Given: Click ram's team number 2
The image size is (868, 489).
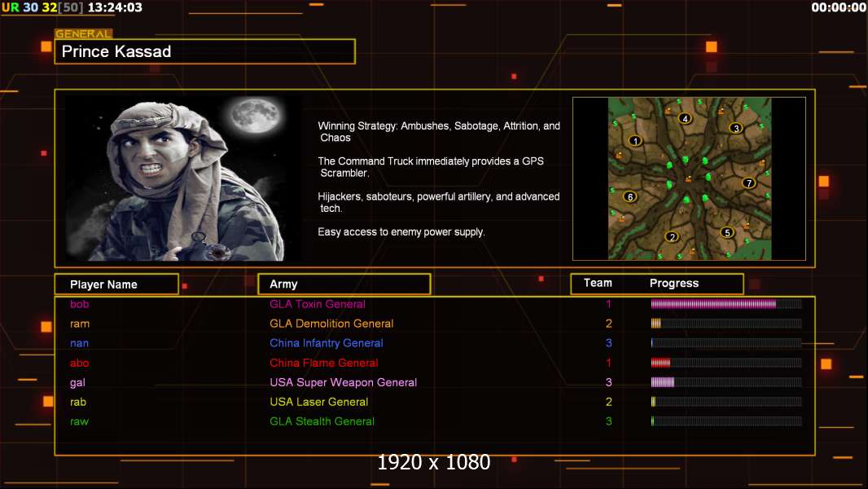Looking at the screenshot, I should (608, 324).
